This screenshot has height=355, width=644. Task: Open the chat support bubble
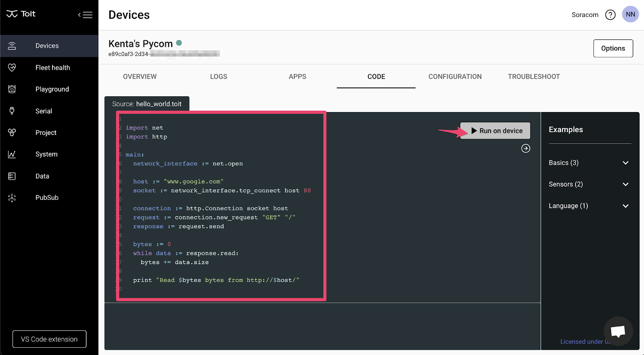pyautogui.click(x=618, y=331)
